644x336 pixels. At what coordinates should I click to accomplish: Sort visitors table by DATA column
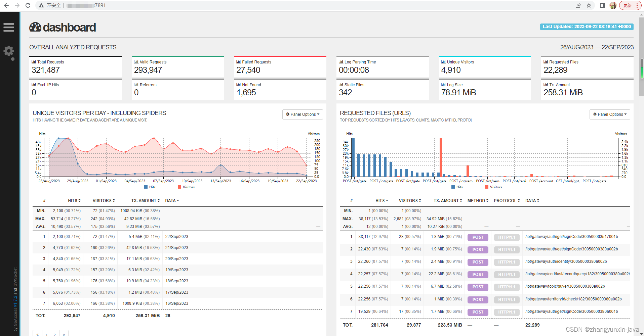(172, 201)
